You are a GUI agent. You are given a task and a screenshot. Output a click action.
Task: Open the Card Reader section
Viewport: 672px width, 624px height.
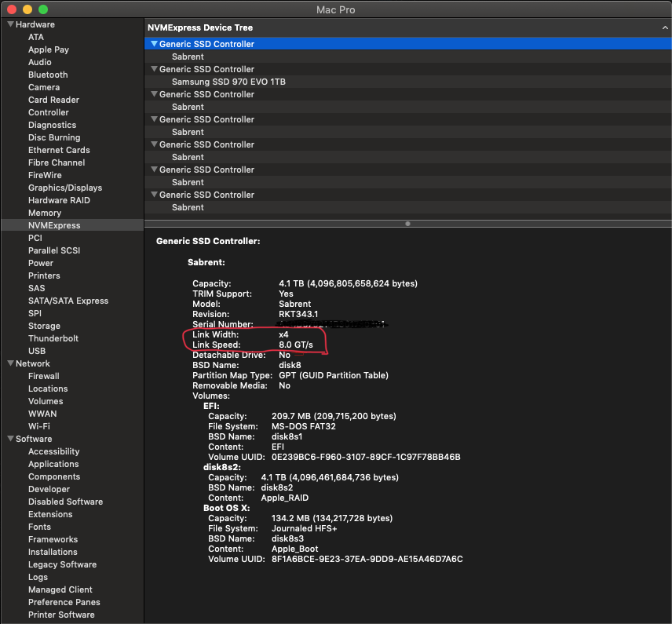point(53,100)
